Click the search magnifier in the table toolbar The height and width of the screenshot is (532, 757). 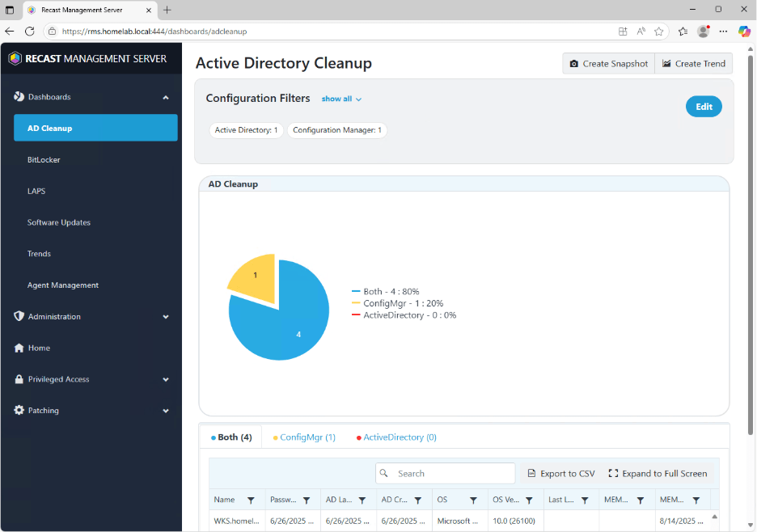coord(384,473)
